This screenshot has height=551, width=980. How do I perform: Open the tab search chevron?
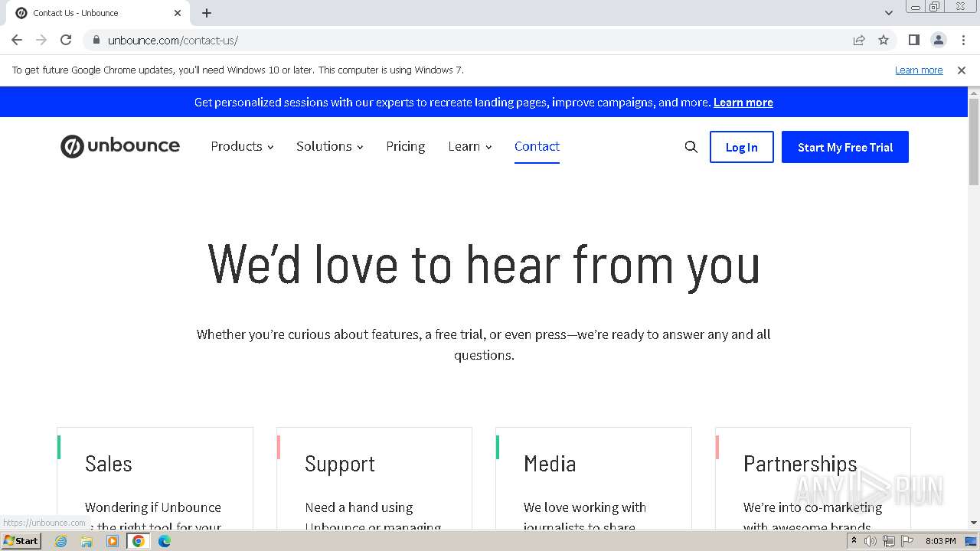tap(889, 13)
